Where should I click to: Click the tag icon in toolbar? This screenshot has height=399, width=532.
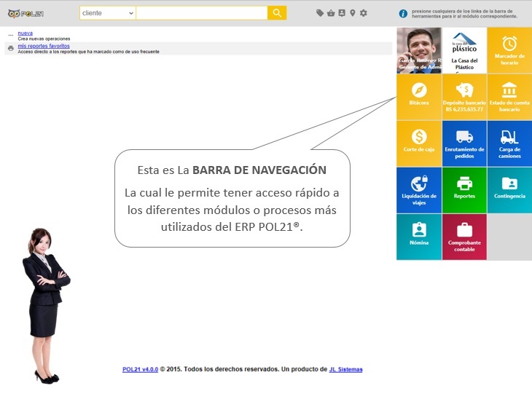[320, 13]
